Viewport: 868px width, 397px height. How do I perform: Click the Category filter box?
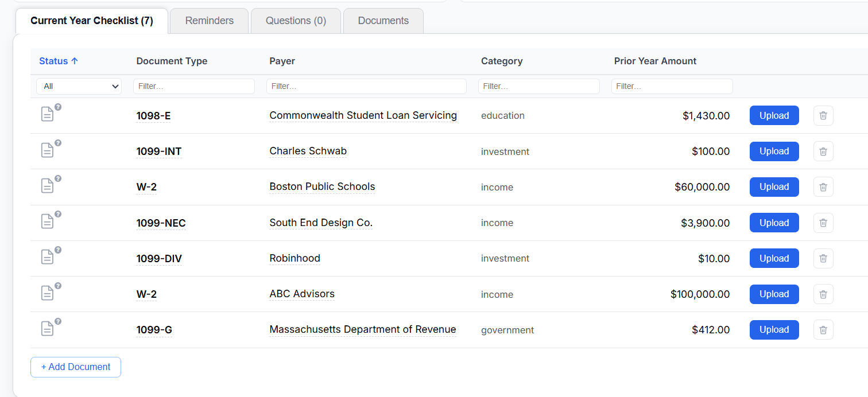tap(539, 86)
